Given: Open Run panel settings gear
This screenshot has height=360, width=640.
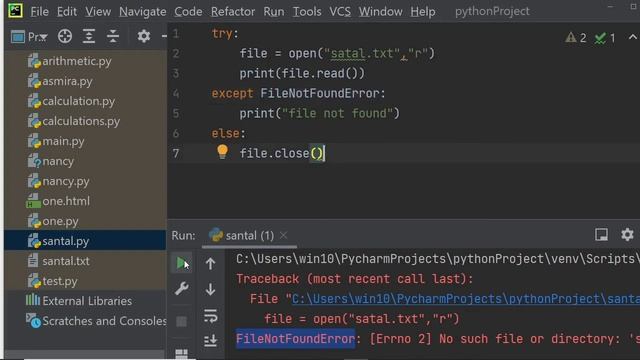Looking at the screenshot, I should 627,234.
